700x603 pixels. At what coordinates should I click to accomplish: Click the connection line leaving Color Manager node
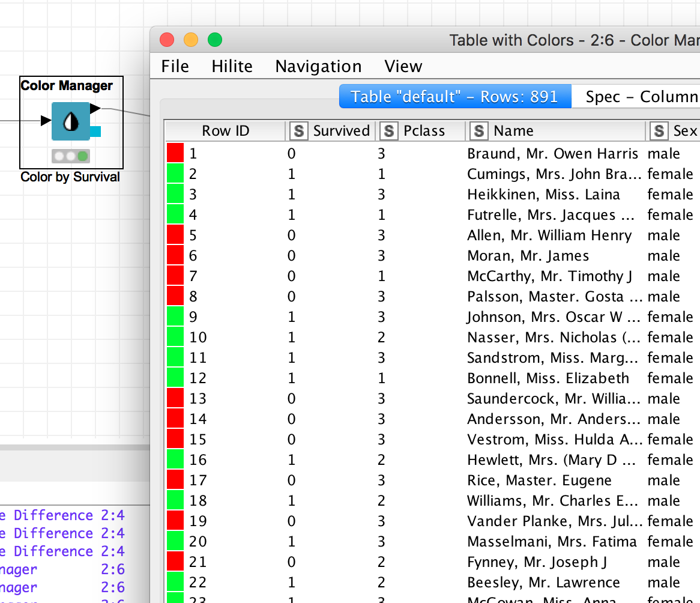pyautogui.click(x=125, y=112)
